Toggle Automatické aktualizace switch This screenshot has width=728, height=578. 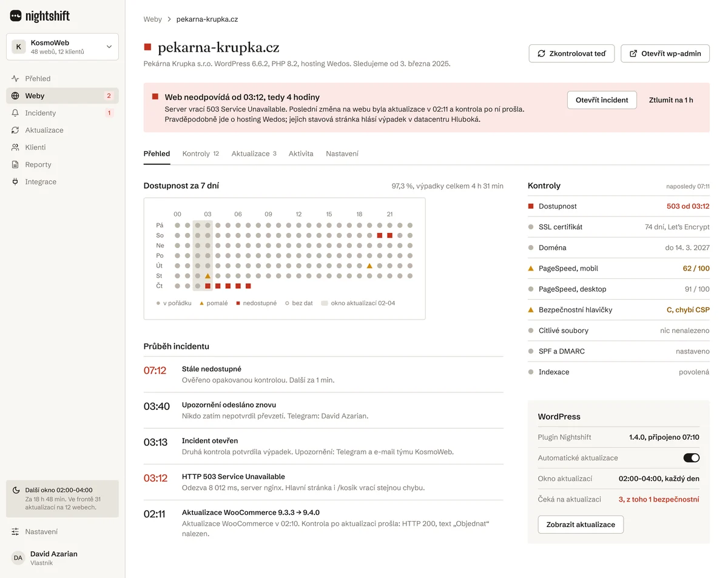click(692, 458)
